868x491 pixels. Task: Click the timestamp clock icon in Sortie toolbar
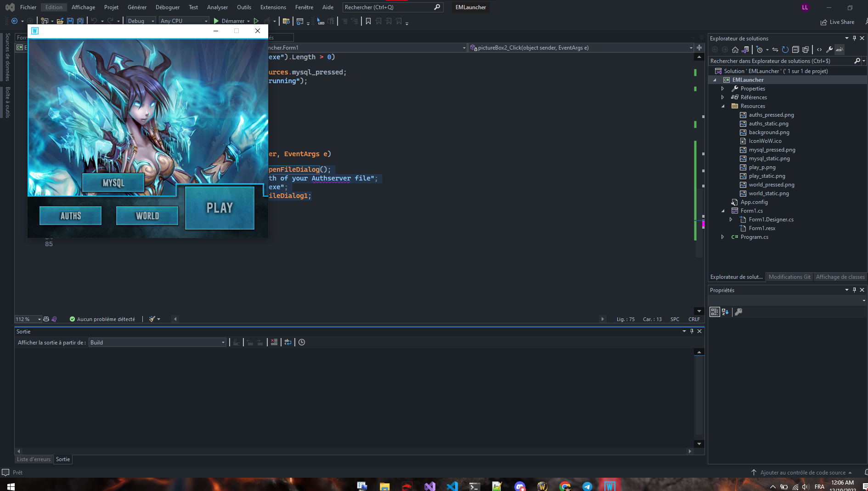click(302, 342)
